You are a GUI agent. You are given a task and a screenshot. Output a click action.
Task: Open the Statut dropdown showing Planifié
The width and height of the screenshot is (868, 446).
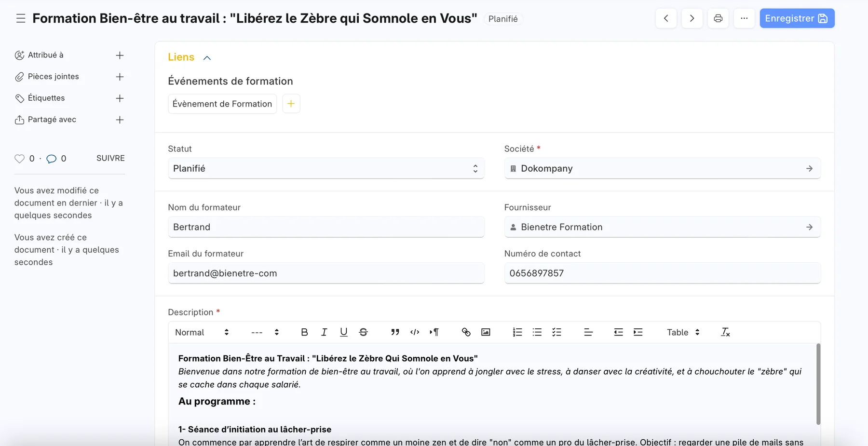326,168
